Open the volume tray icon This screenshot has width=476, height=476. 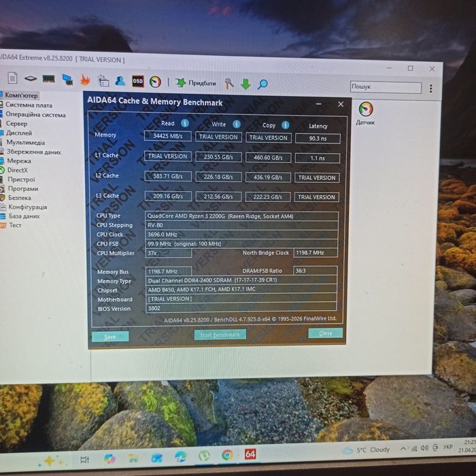tap(425, 447)
